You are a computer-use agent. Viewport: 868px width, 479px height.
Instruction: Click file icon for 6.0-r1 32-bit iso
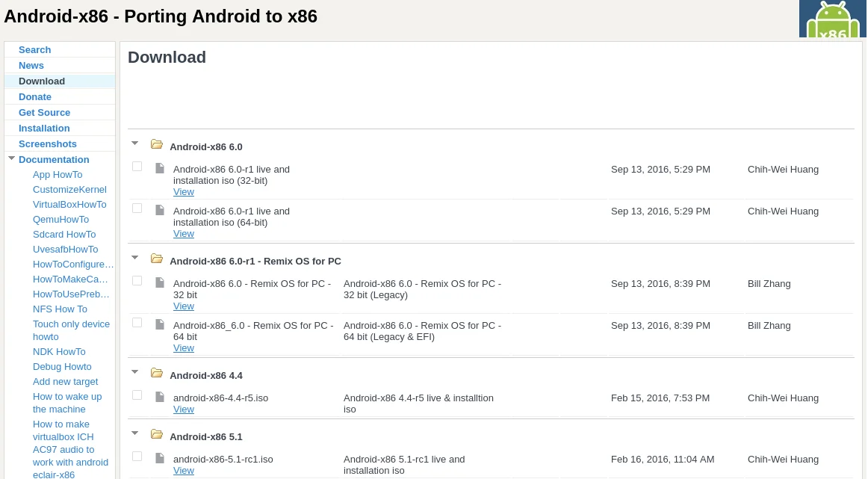click(x=159, y=168)
